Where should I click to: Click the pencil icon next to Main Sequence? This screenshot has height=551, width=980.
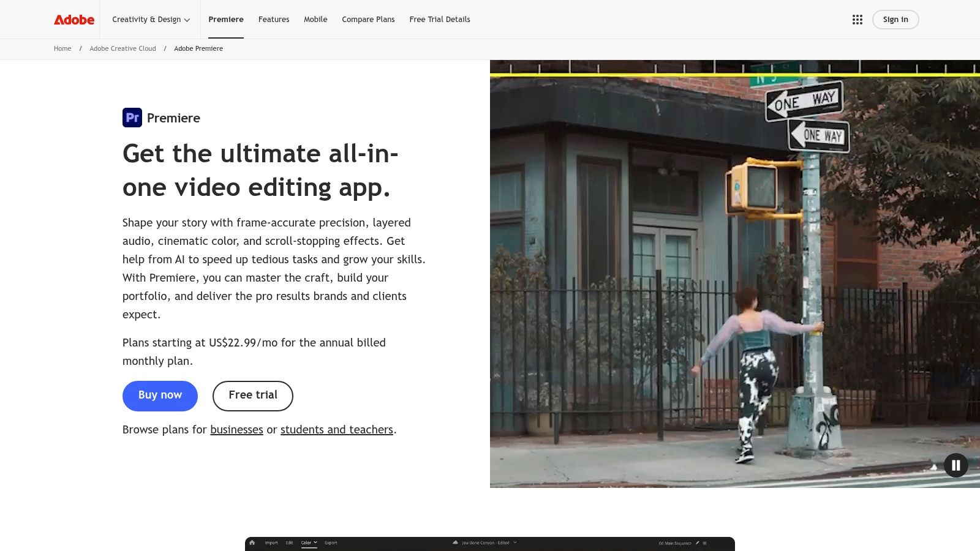tap(697, 543)
